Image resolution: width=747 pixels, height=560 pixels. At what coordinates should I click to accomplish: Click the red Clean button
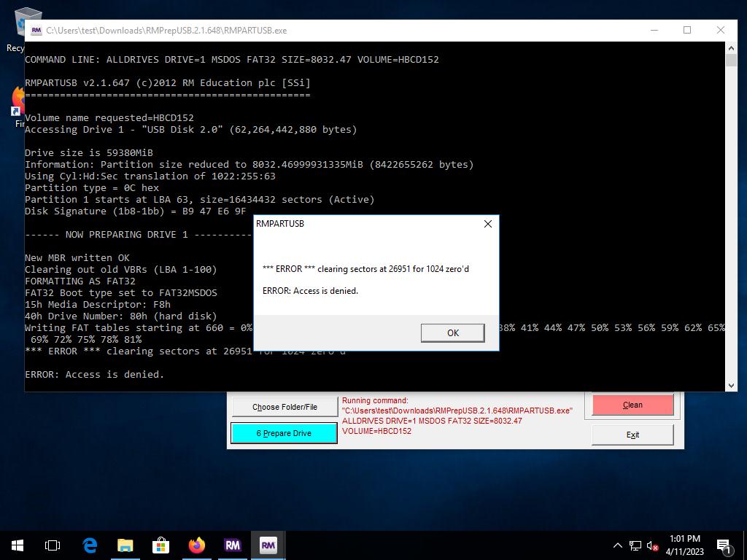pos(632,405)
